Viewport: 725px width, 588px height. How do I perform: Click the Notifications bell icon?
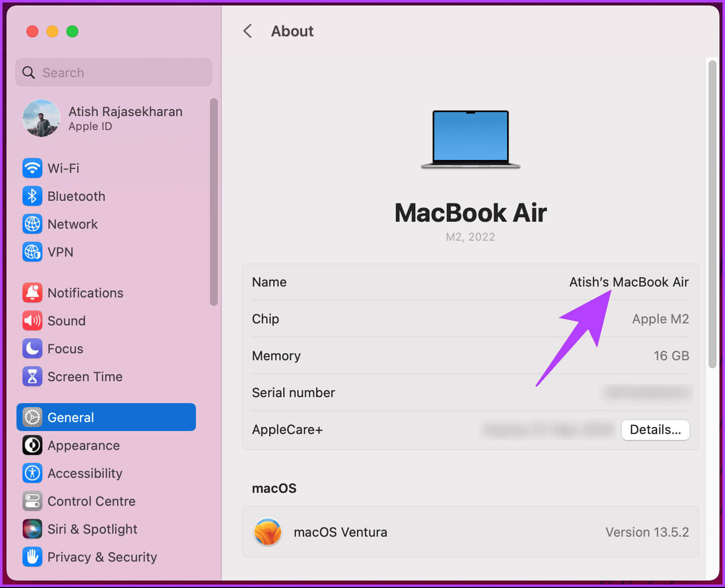click(x=32, y=293)
